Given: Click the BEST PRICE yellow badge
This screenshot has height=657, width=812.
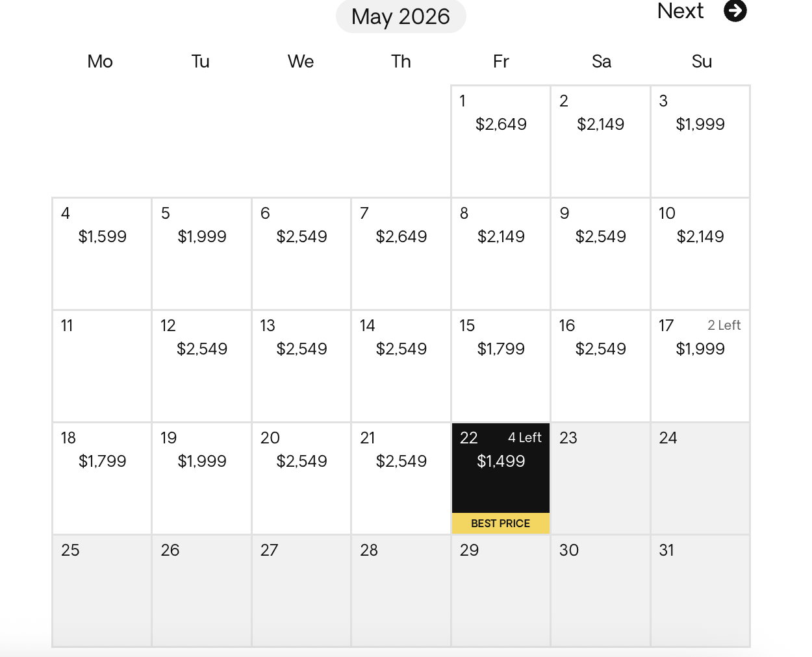Looking at the screenshot, I should (x=500, y=523).
